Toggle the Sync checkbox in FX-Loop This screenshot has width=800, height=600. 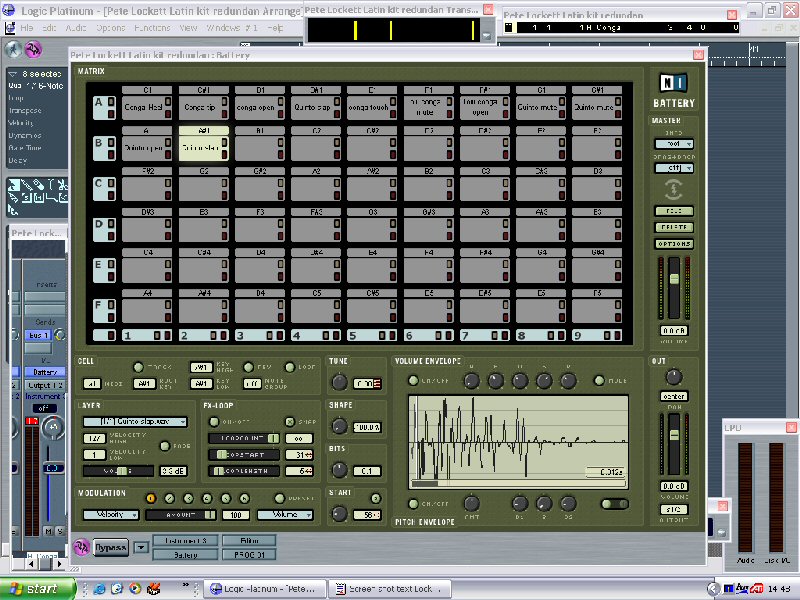[x=290, y=422]
